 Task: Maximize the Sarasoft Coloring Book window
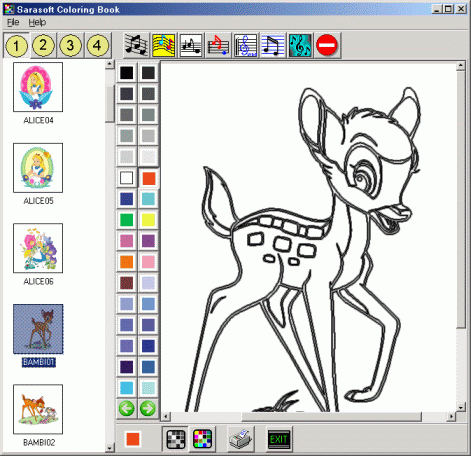(449, 9)
